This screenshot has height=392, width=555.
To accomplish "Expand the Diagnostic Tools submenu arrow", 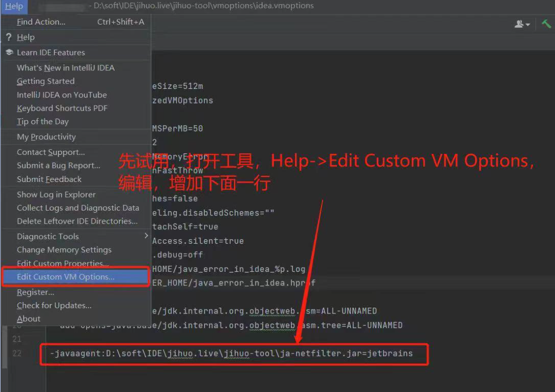I will pos(146,236).
